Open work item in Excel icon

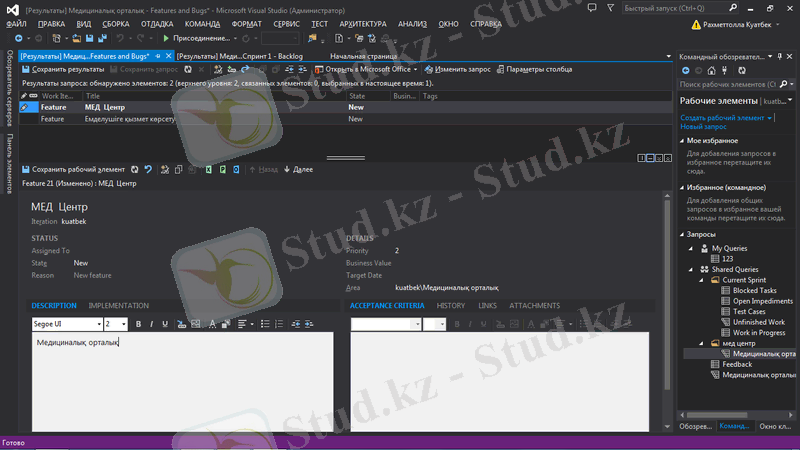209,169
